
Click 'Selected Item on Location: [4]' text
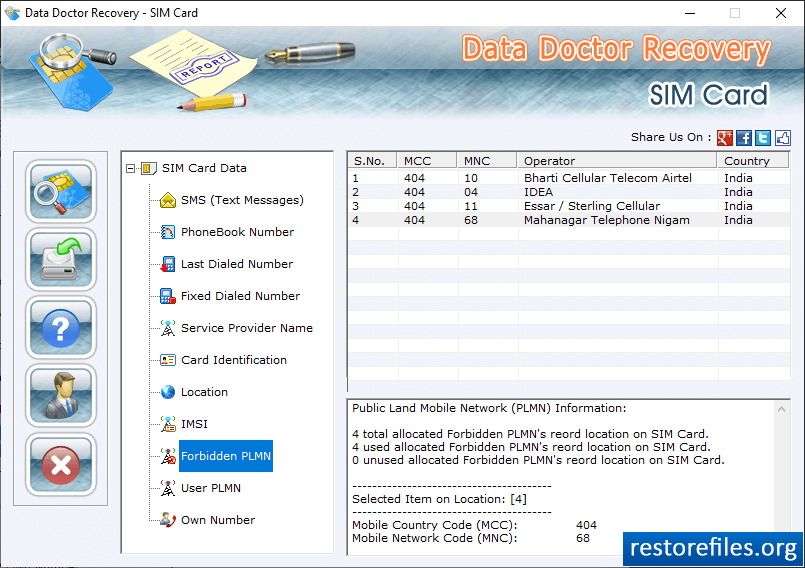coord(439,499)
